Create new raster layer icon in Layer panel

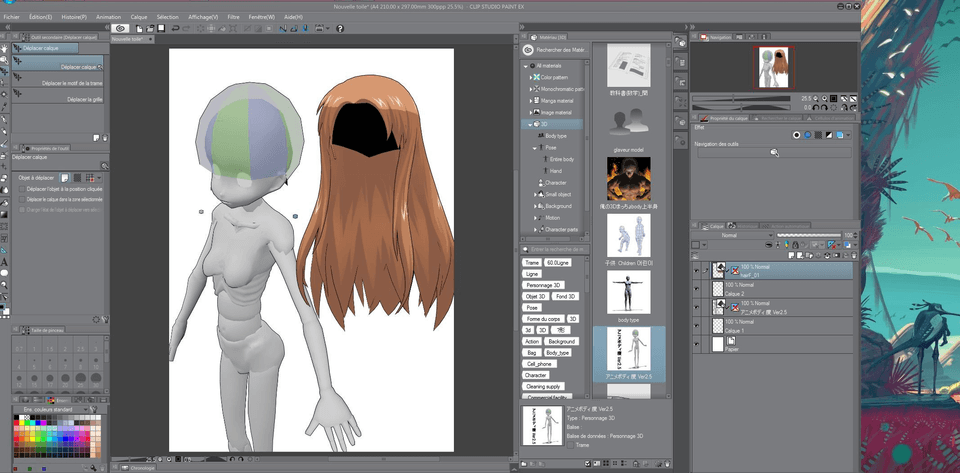click(792, 255)
